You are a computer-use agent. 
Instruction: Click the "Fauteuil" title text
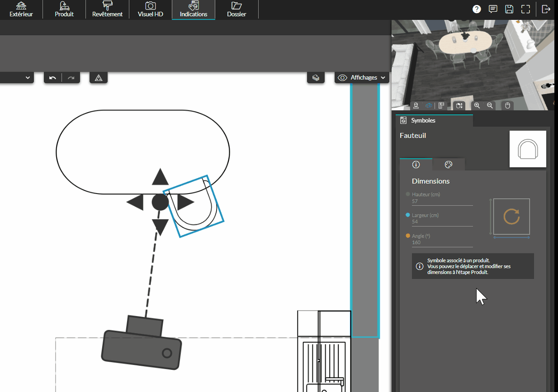pyautogui.click(x=413, y=135)
